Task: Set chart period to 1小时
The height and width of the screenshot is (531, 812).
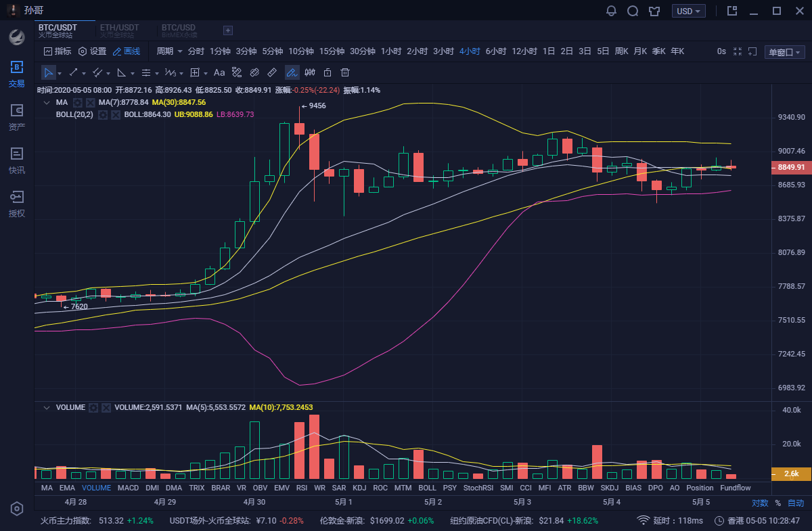Action: [x=391, y=51]
